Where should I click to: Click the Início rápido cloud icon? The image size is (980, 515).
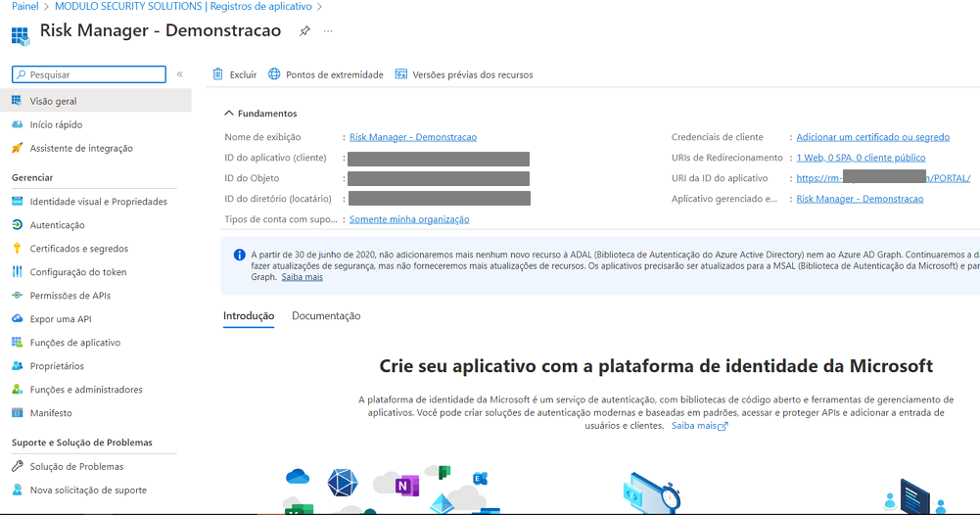coord(17,124)
